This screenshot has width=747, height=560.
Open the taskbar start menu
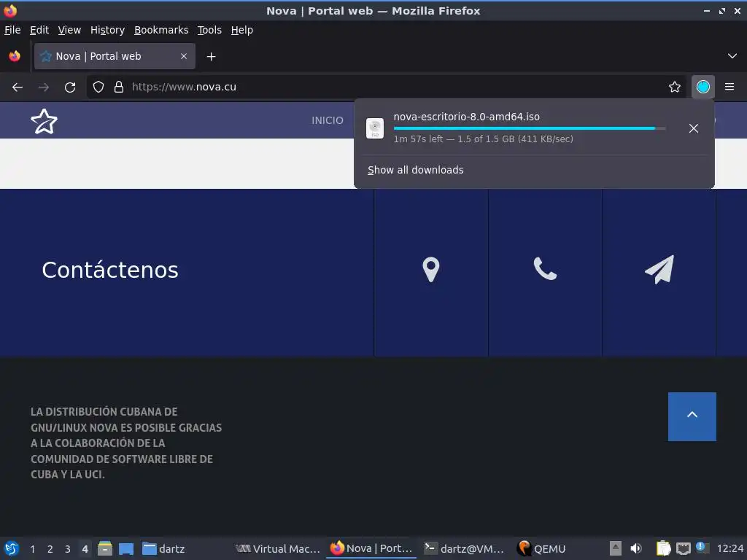pos(12,548)
